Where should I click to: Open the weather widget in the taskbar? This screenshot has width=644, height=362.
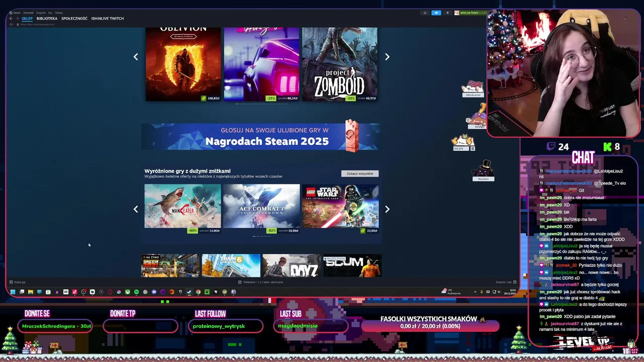click(x=451, y=292)
